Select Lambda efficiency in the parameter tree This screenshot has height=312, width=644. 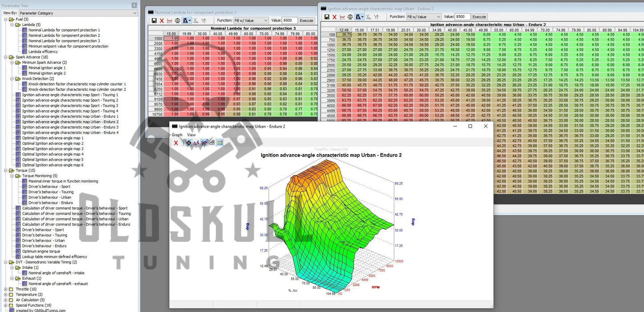(43, 52)
